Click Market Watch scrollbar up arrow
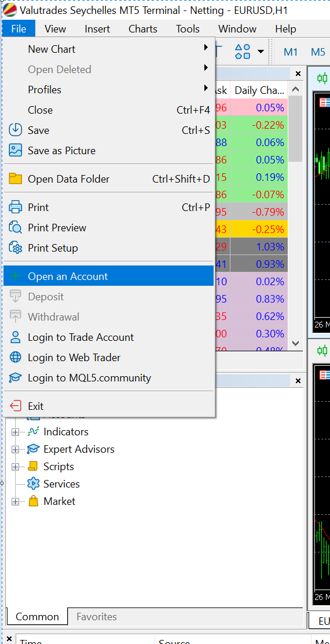 pos(295,89)
